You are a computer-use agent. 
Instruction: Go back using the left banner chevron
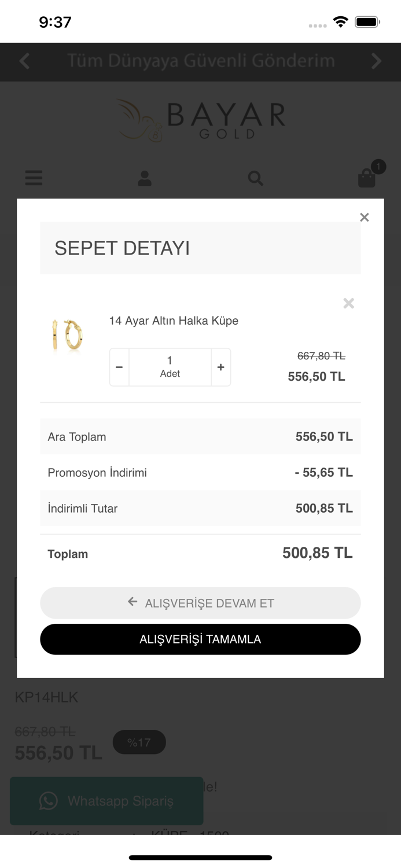coord(24,61)
